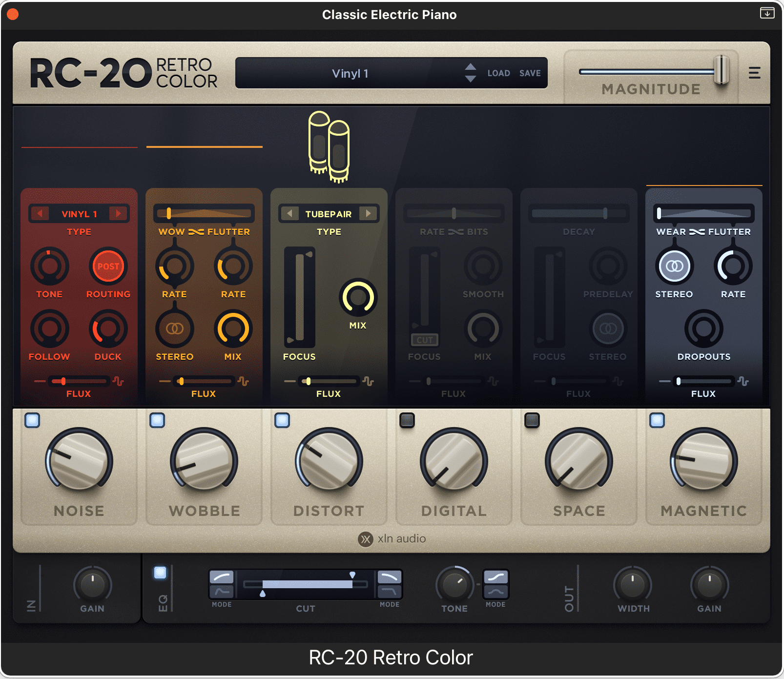Click the Stereo icon in the Wobble module
The height and width of the screenshot is (679, 784).
(x=174, y=329)
